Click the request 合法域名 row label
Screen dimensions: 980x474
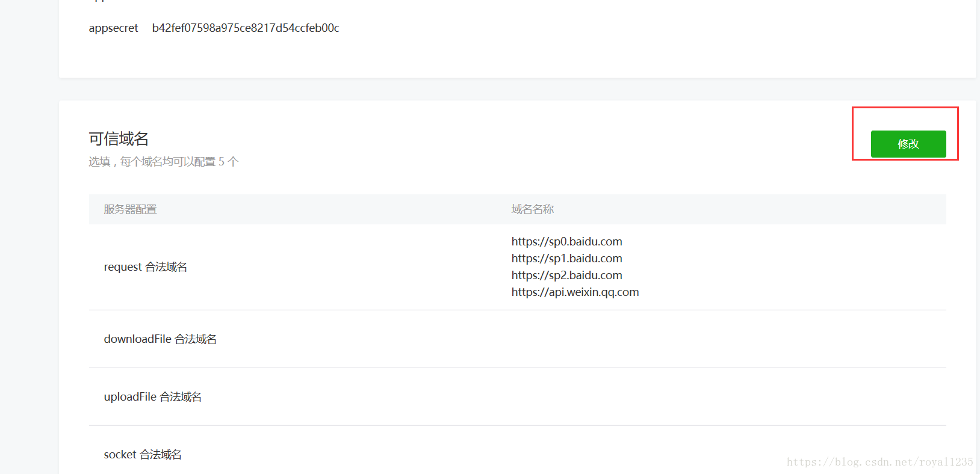pyautogui.click(x=146, y=267)
